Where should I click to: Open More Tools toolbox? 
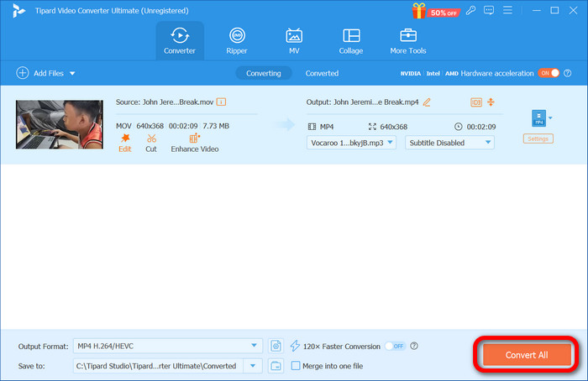(408, 40)
